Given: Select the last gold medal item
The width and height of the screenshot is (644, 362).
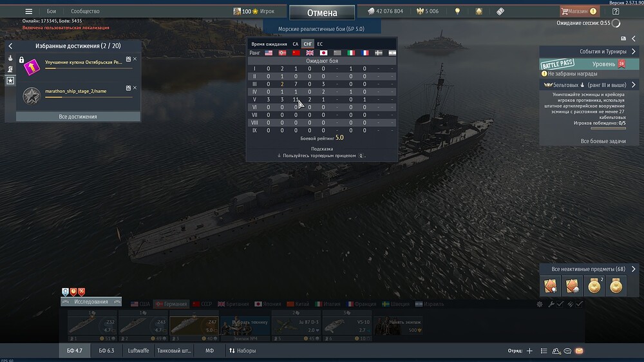Looking at the screenshot, I should pyautogui.click(x=616, y=286).
